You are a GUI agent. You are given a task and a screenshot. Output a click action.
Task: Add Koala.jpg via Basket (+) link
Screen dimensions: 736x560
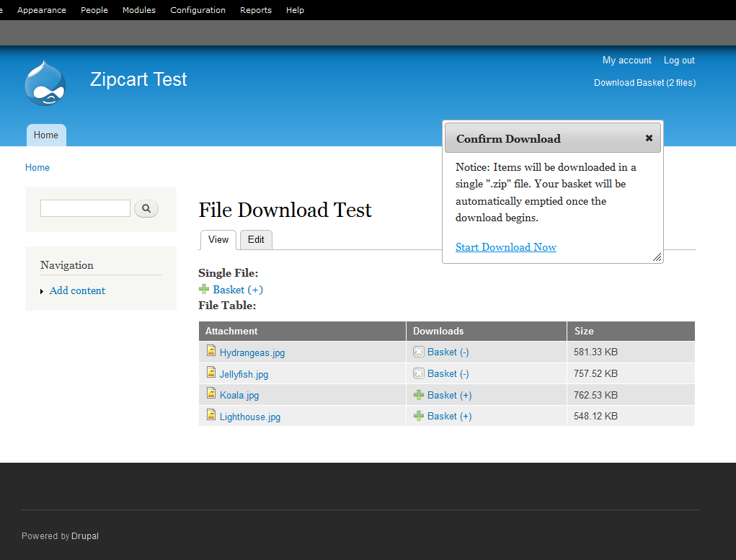pos(449,395)
